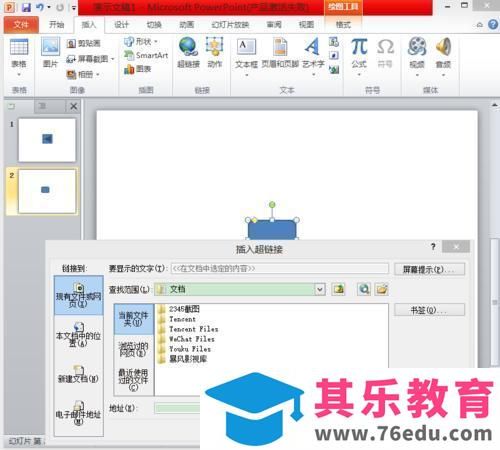Viewport: 500px width, 450px height.
Task: Open the Table (表格) dropdown arrow
Action: (19, 74)
